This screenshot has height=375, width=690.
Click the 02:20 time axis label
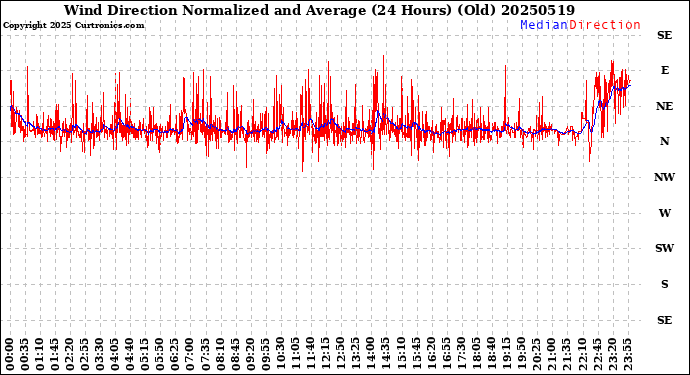tap(70, 355)
